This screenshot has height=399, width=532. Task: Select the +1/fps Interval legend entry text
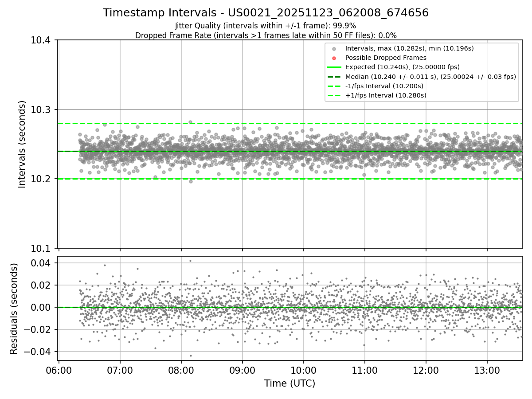coord(386,95)
